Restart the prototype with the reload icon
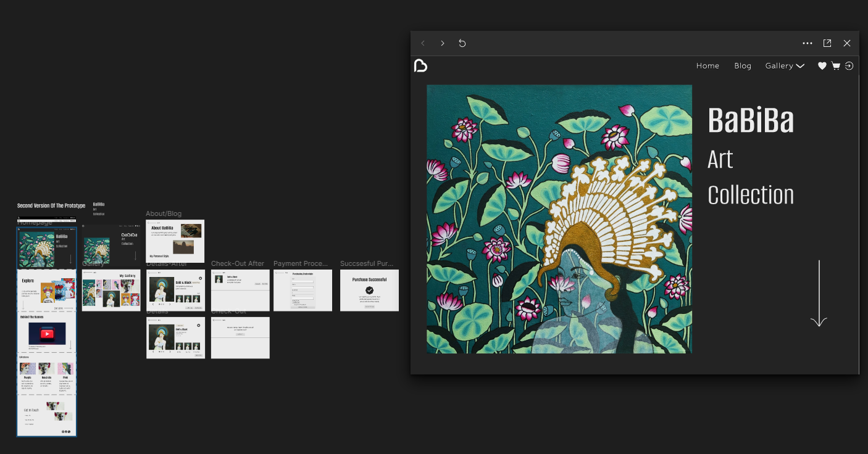This screenshot has height=454, width=868. (x=462, y=43)
